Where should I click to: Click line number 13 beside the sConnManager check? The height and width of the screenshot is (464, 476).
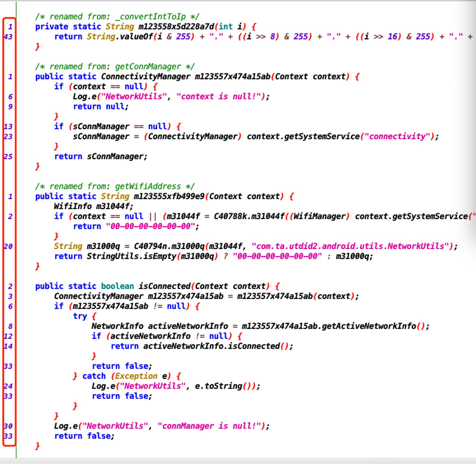8,127
